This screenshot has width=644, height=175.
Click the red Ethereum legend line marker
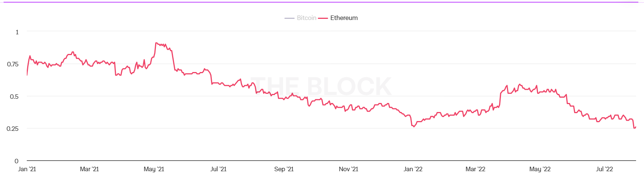click(323, 18)
